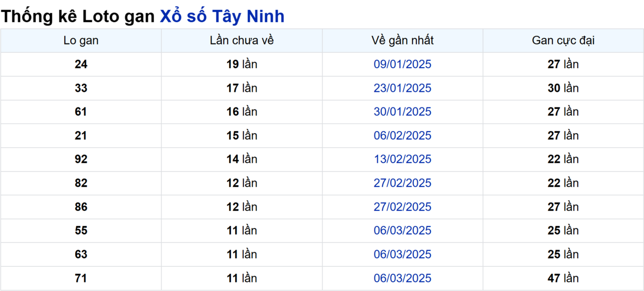The width and height of the screenshot is (644, 291).
Task: Select lo gan number 63
Action: (x=81, y=254)
